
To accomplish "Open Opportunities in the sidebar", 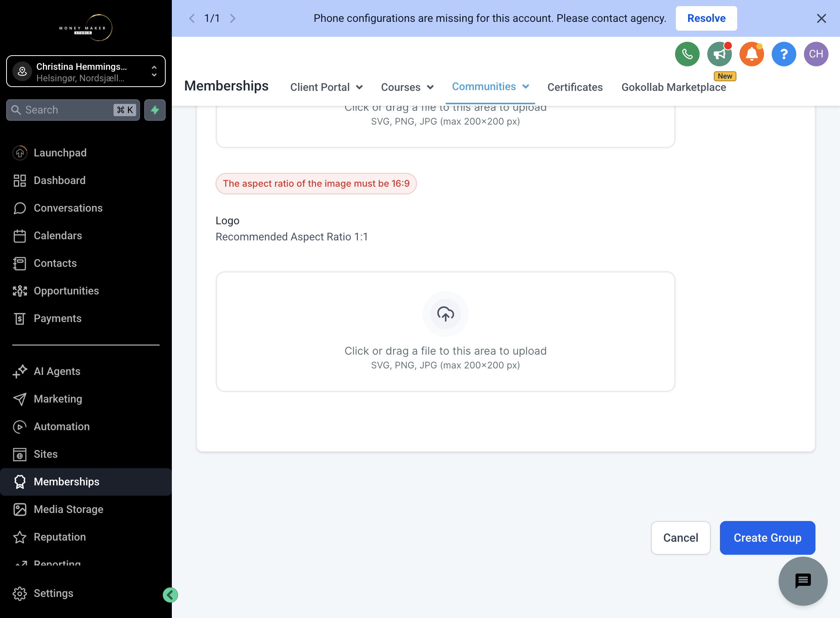I will click(x=86, y=291).
